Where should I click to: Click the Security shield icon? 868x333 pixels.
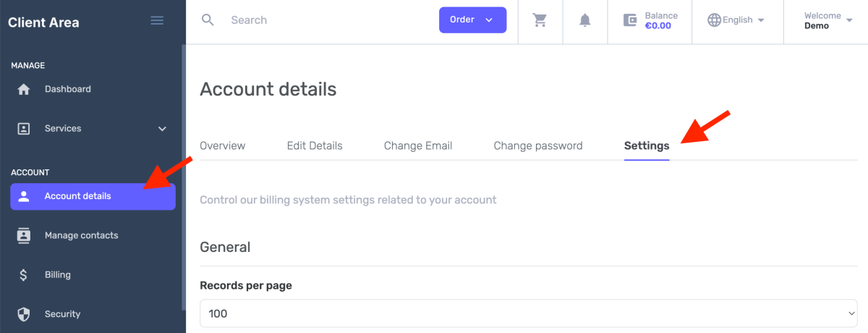[24, 314]
